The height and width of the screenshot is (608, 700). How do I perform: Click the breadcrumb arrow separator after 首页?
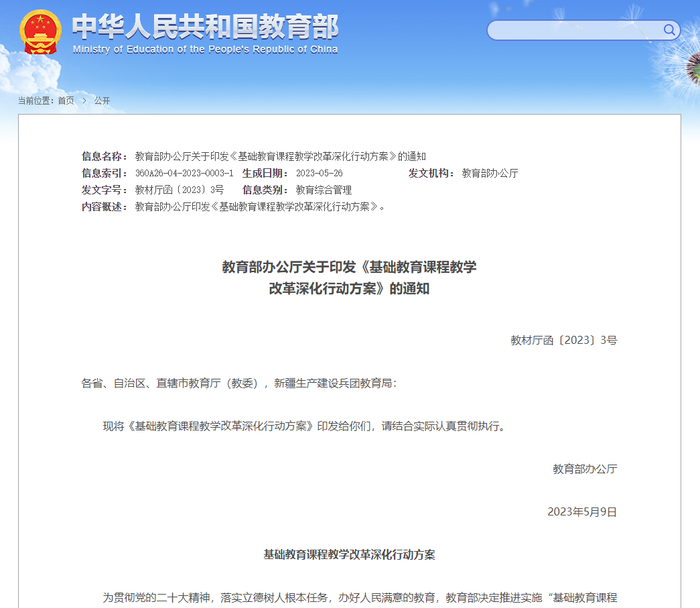coord(84,101)
